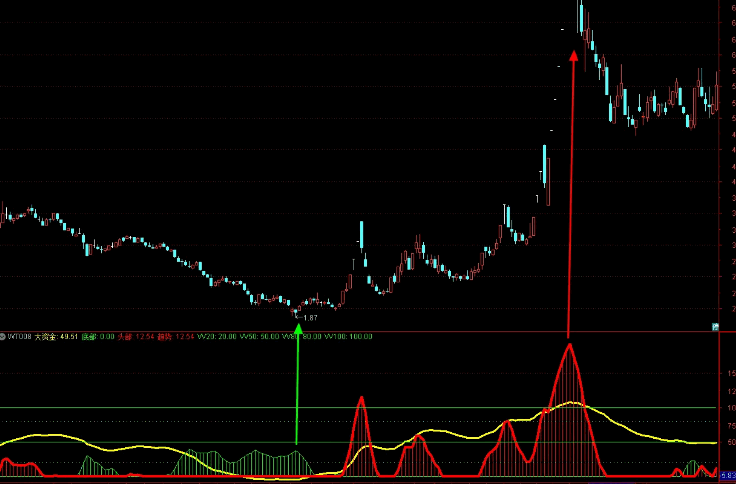Click the blue 5.83 current value tag
The image size is (736, 484).
(728, 475)
